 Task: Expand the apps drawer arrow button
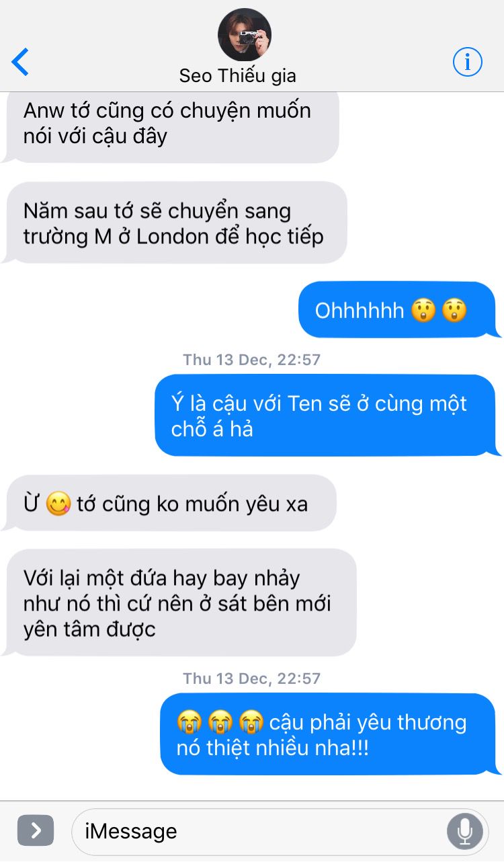pos(36,830)
